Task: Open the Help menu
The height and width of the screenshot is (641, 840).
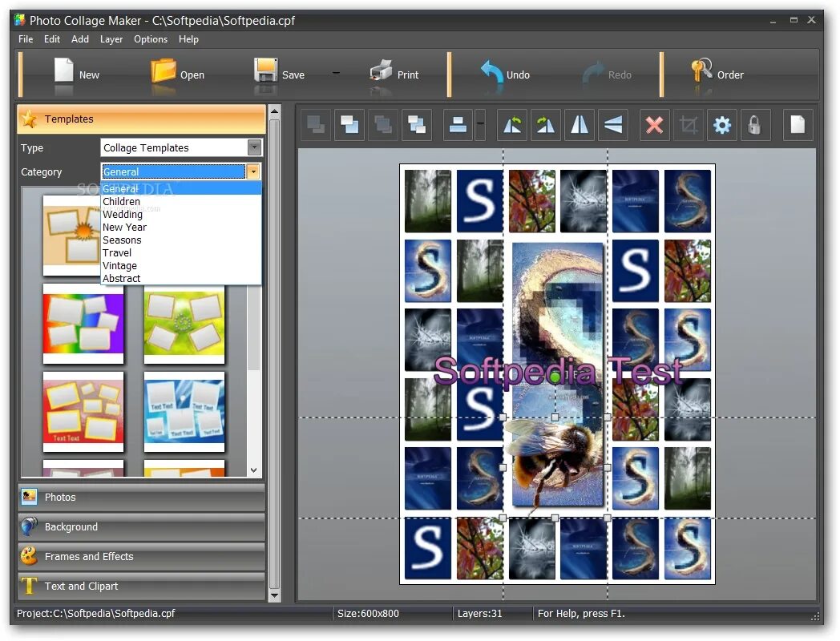Action: click(x=188, y=39)
